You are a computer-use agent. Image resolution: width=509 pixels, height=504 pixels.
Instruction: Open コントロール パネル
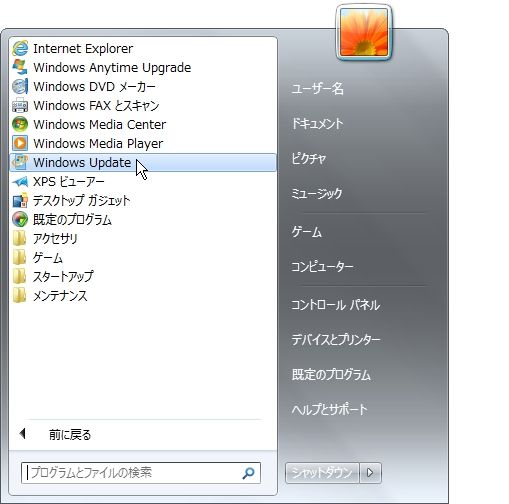click(335, 305)
